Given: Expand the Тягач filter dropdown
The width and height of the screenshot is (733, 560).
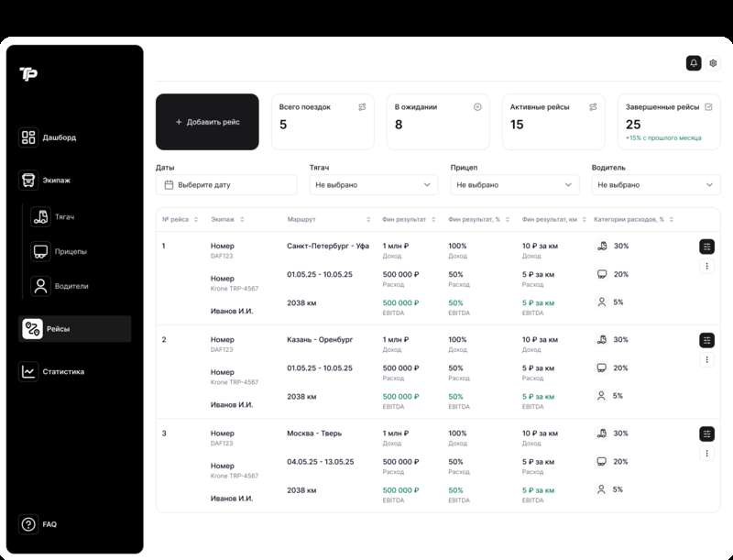Looking at the screenshot, I should pyautogui.click(x=374, y=185).
